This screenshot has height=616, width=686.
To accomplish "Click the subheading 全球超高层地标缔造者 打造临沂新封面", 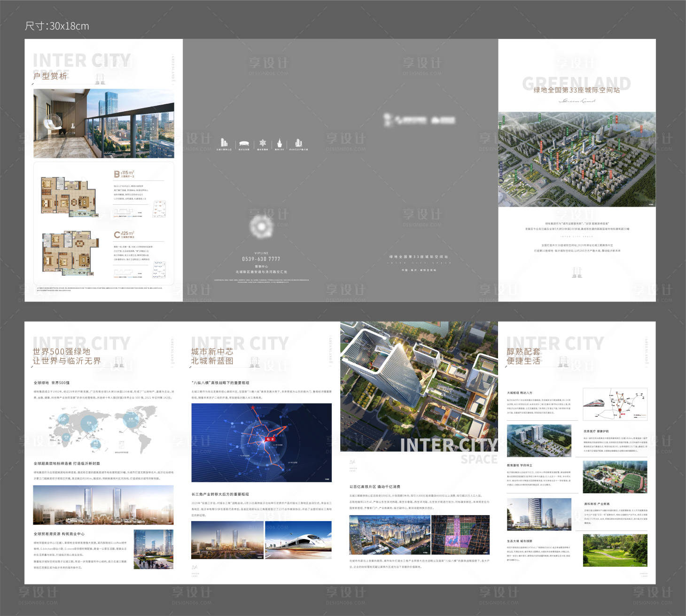I will pos(66,463).
